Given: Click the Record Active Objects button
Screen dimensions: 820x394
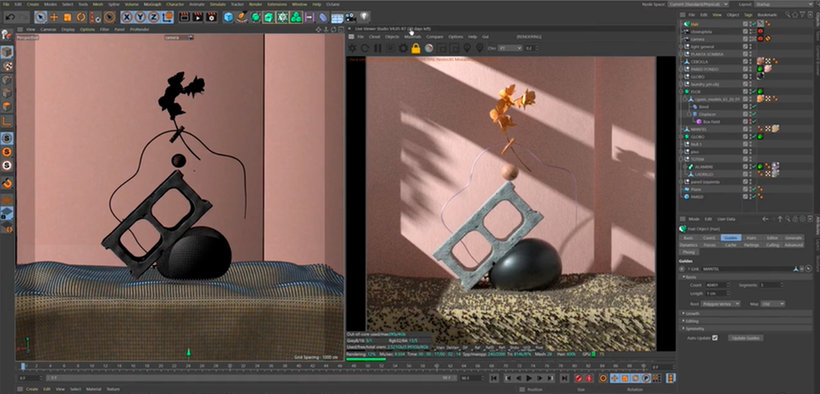Looking at the screenshot, I should (x=579, y=378).
